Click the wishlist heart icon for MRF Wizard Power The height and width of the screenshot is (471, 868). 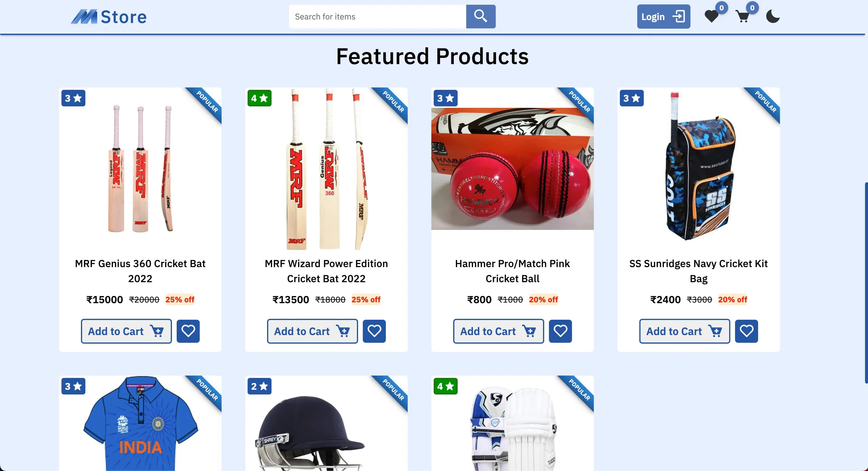pos(374,331)
